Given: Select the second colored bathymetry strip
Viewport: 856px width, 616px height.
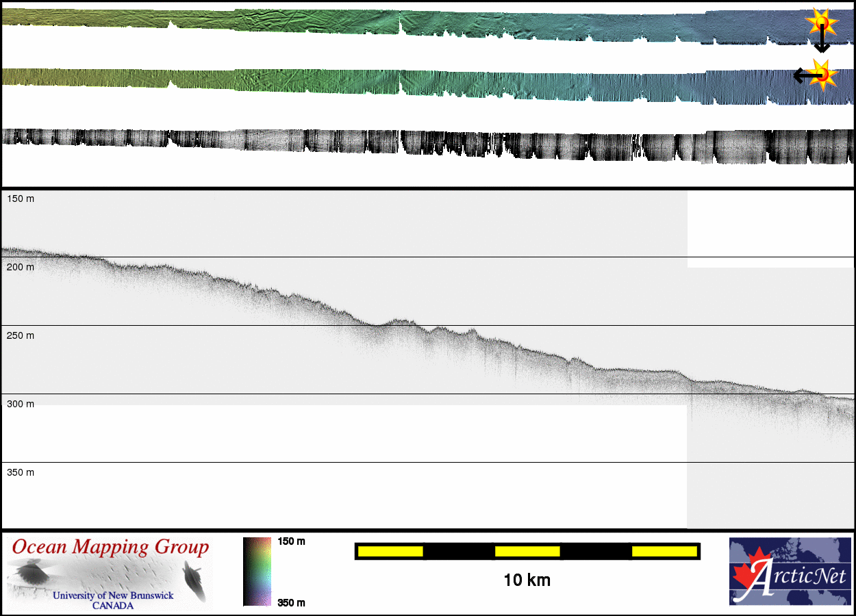Looking at the screenshot, I should point(411,85).
